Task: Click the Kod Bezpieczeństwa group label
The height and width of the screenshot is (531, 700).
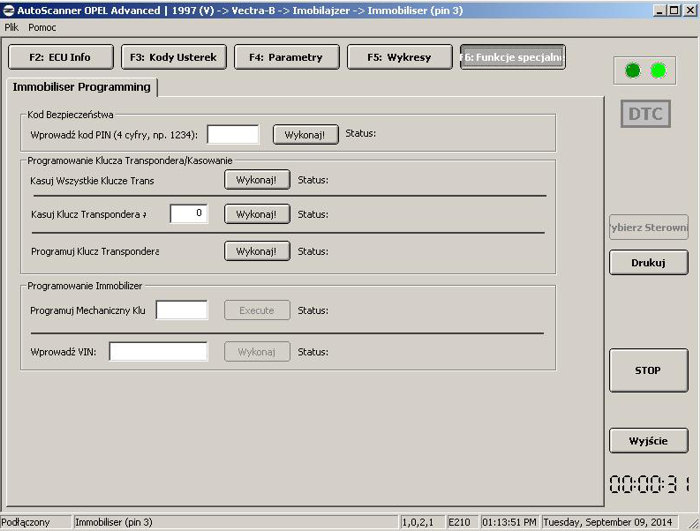Action: point(70,115)
